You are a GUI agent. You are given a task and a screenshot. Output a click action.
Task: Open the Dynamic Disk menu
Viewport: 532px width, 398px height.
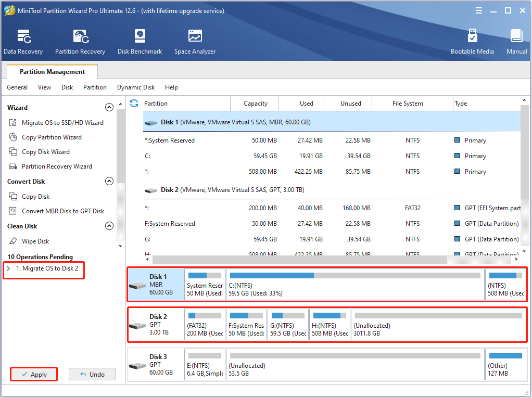[136, 87]
